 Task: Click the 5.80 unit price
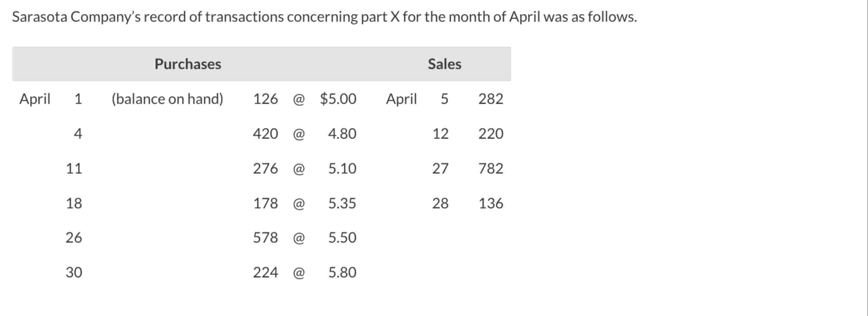coord(342,272)
